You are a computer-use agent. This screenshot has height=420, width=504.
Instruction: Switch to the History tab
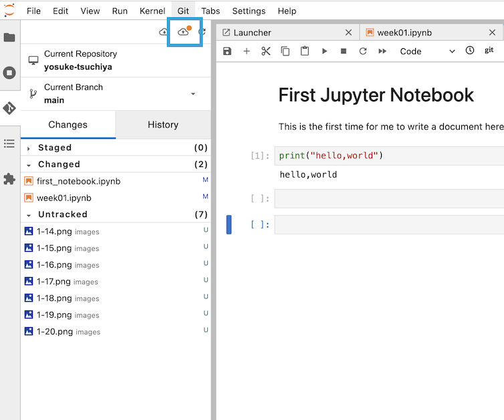pos(162,125)
